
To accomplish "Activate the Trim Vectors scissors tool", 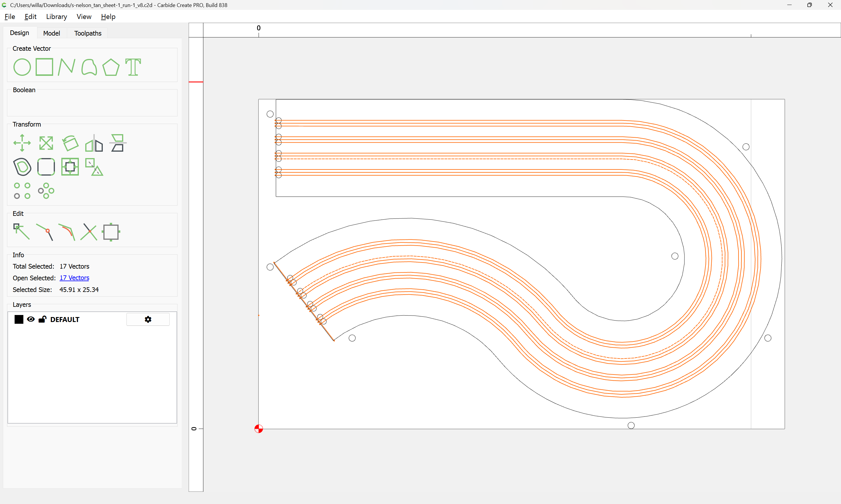I will point(89,232).
